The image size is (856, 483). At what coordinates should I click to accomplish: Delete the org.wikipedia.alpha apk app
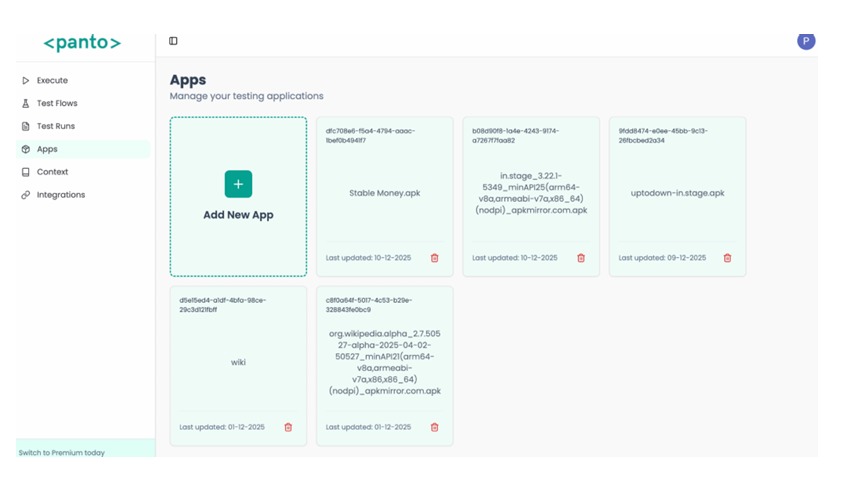(x=434, y=427)
